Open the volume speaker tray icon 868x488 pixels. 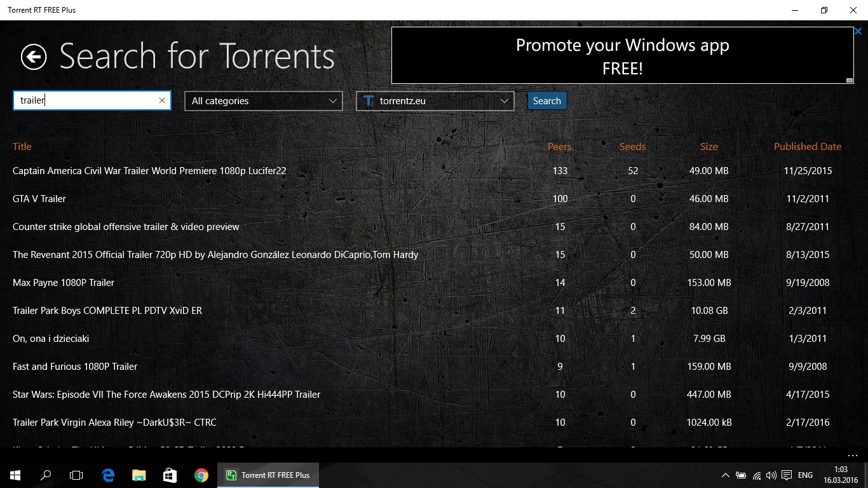[x=771, y=475]
